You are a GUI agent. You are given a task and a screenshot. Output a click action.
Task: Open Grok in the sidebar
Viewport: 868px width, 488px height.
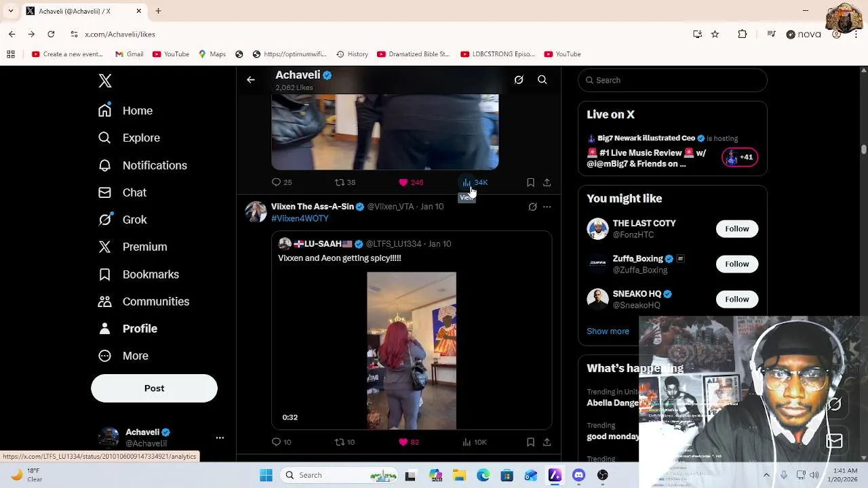[122, 220]
